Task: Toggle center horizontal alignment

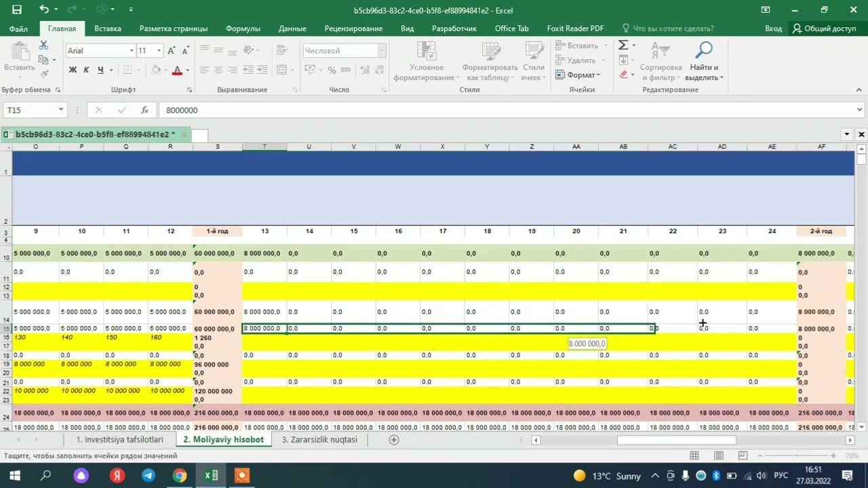Action: pos(218,70)
